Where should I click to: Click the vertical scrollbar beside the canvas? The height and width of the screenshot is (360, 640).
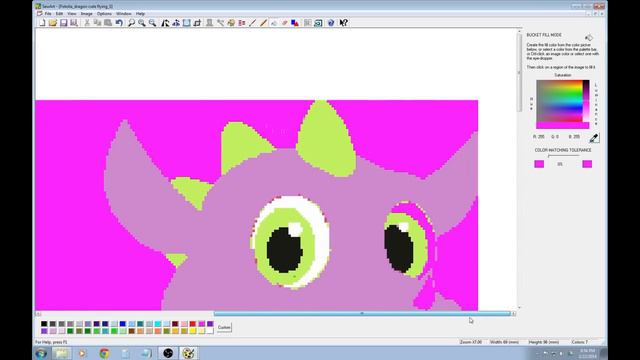[x=519, y=73]
